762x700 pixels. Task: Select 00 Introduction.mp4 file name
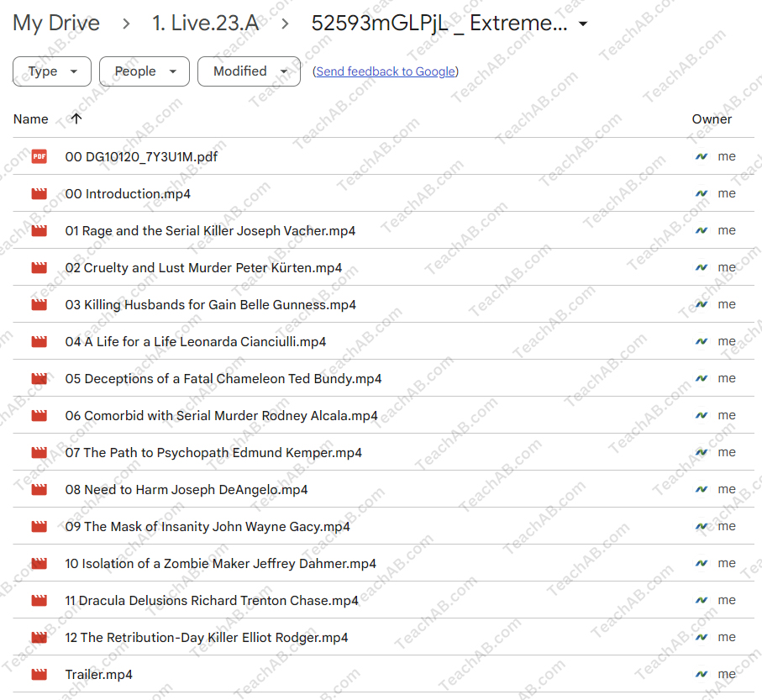click(x=128, y=193)
